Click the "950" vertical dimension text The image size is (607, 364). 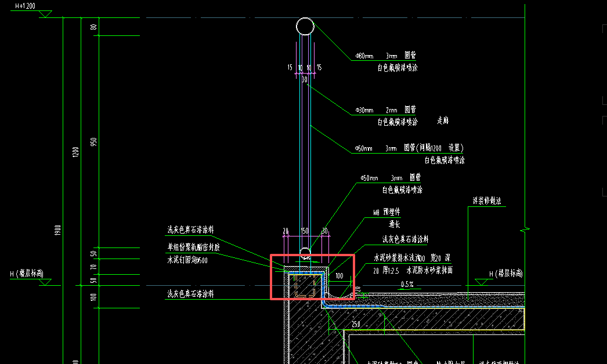click(x=93, y=142)
